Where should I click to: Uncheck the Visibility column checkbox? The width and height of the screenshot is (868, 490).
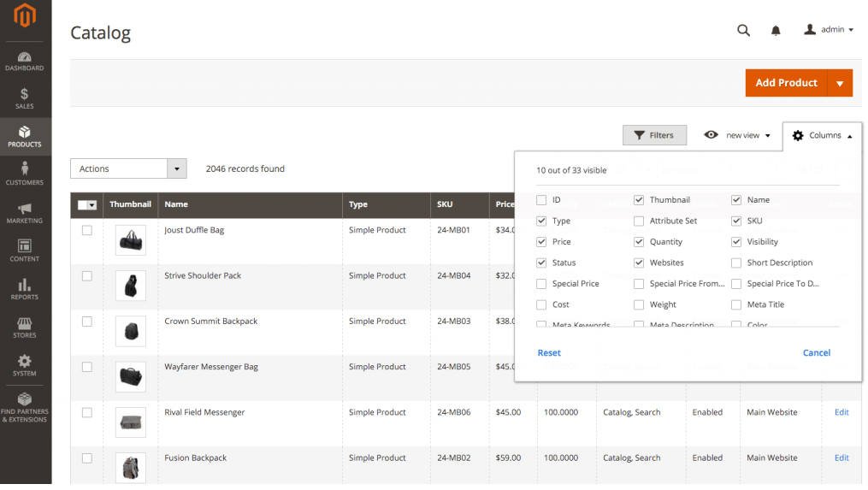(x=736, y=242)
